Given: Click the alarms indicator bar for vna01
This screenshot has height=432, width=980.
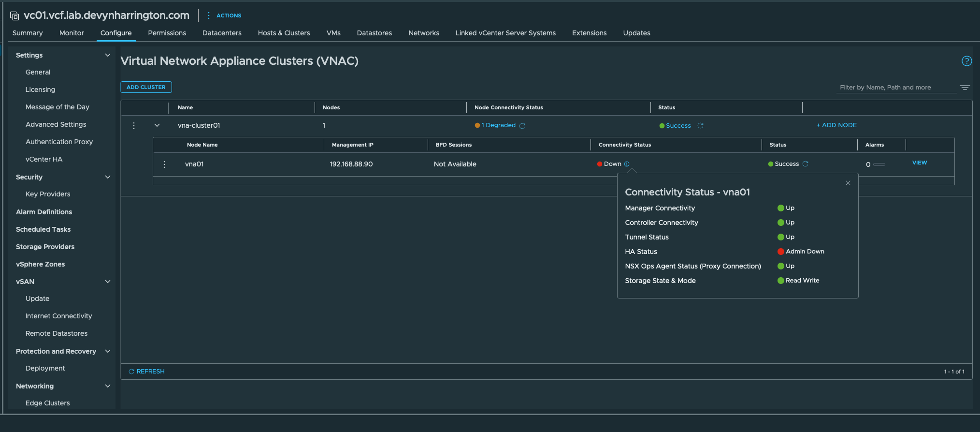Looking at the screenshot, I should [879, 164].
